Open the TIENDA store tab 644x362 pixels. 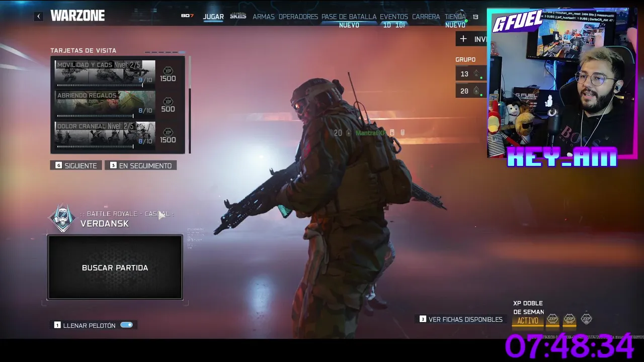pyautogui.click(x=455, y=17)
